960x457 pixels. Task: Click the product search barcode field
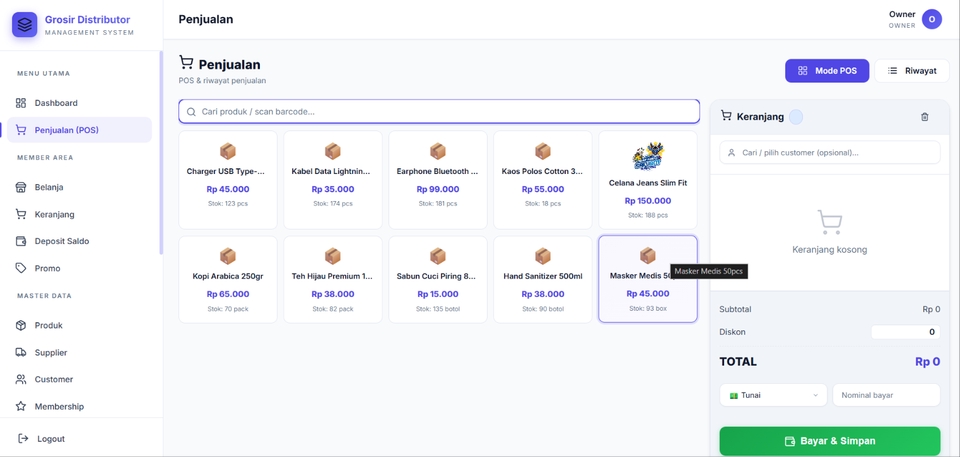click(x=439, y=112)
